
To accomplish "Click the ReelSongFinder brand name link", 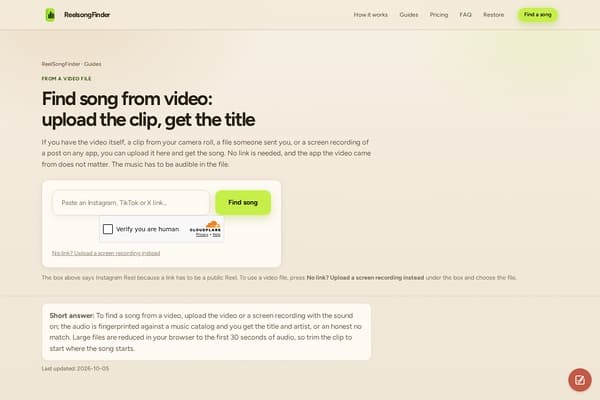I will point(87,15).
